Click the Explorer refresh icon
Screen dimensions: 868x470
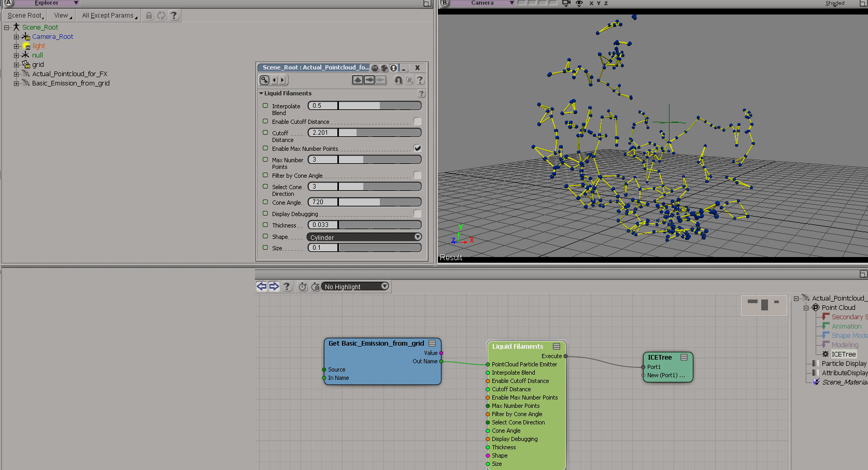coord(161,16)
